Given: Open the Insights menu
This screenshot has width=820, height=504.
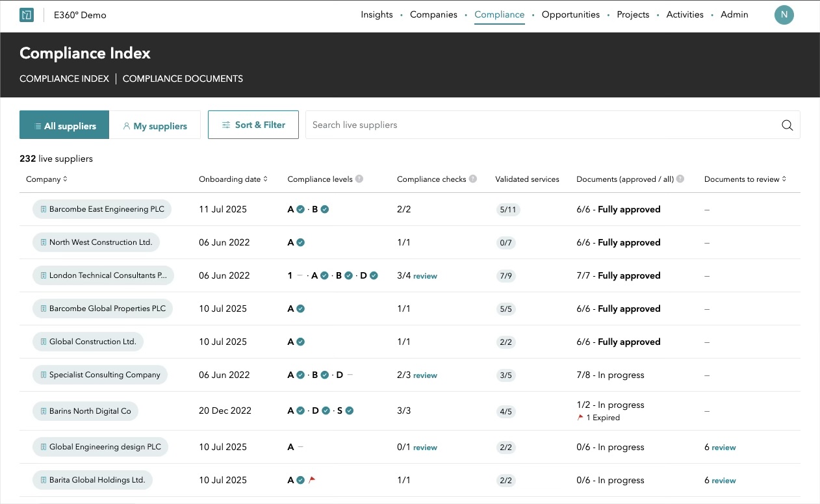Looking at the screenshot, I should (x=377, y=14).
